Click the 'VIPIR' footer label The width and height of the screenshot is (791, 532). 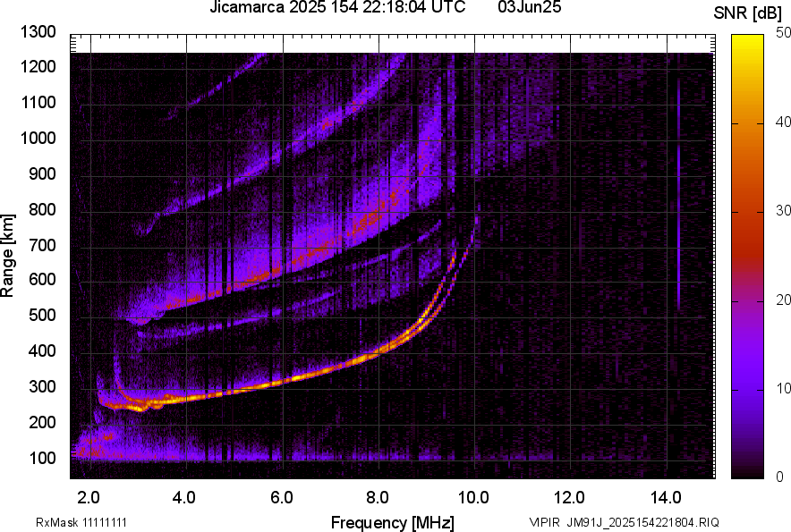(x=545, y=522)
